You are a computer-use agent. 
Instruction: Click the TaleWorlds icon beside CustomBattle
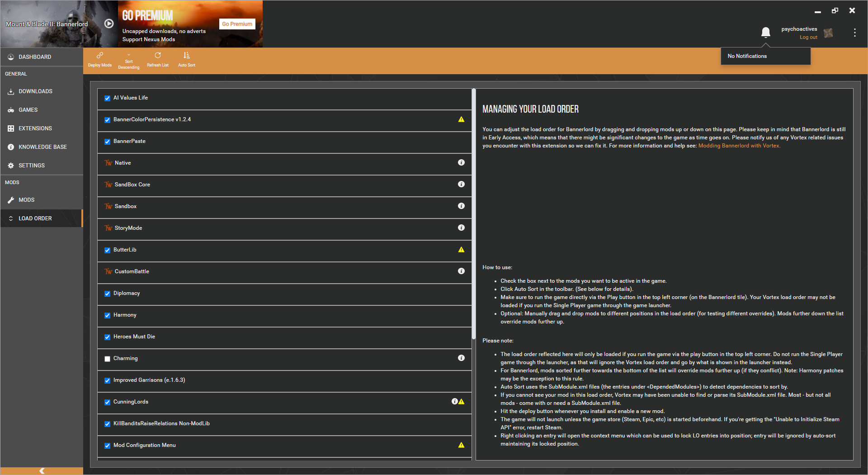point(108,271)
